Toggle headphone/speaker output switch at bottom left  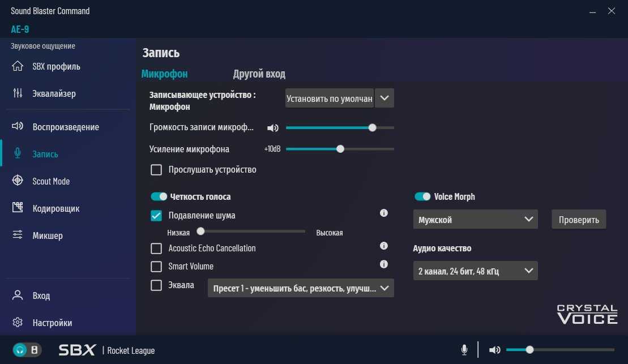tap(27, 350)
